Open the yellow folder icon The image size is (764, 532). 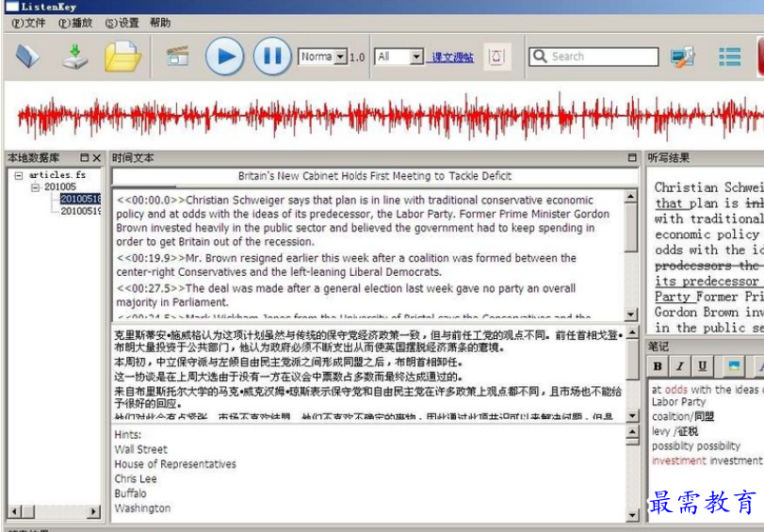pos(122,56)
